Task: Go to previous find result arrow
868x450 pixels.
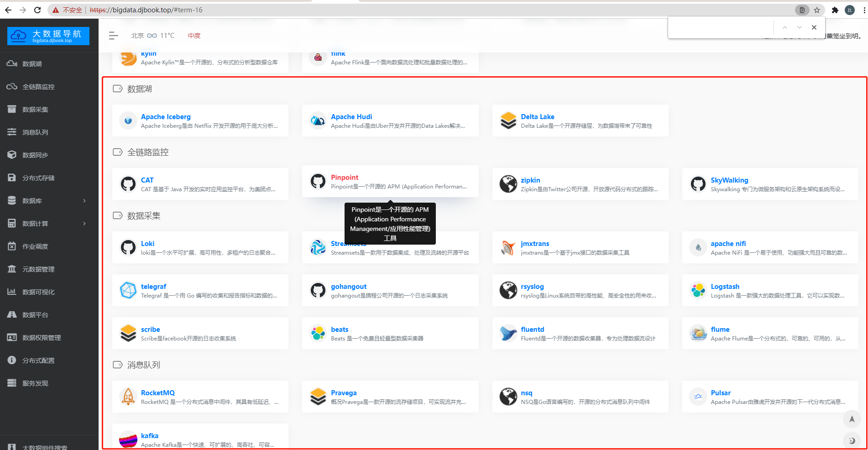Action: (x=785, y=27)
